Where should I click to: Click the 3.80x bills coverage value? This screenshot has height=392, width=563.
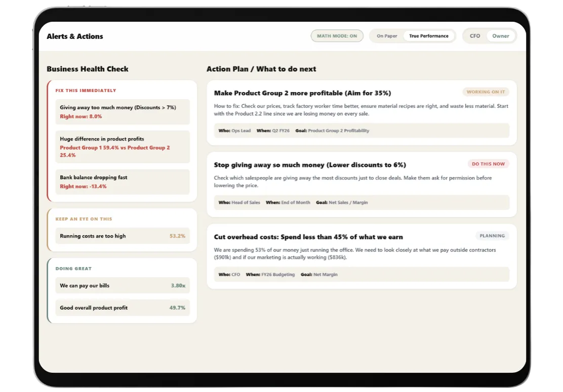[x=178, y=285]
